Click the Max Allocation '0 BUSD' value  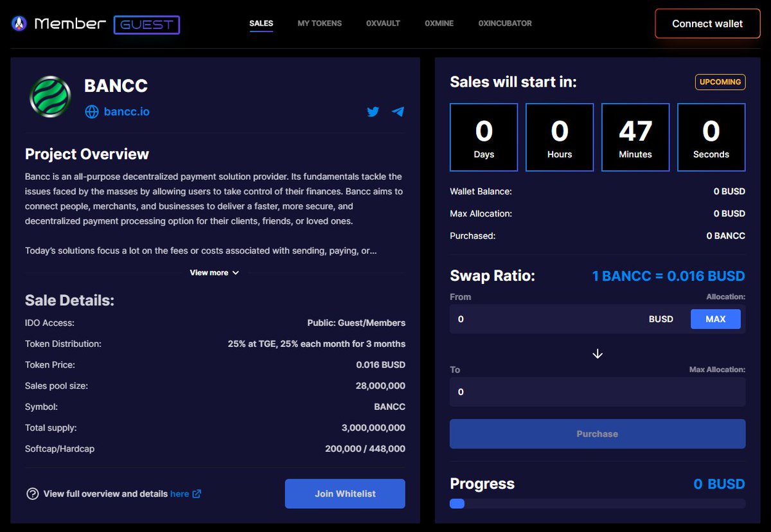pyautogui.click(x=729, y=213)
